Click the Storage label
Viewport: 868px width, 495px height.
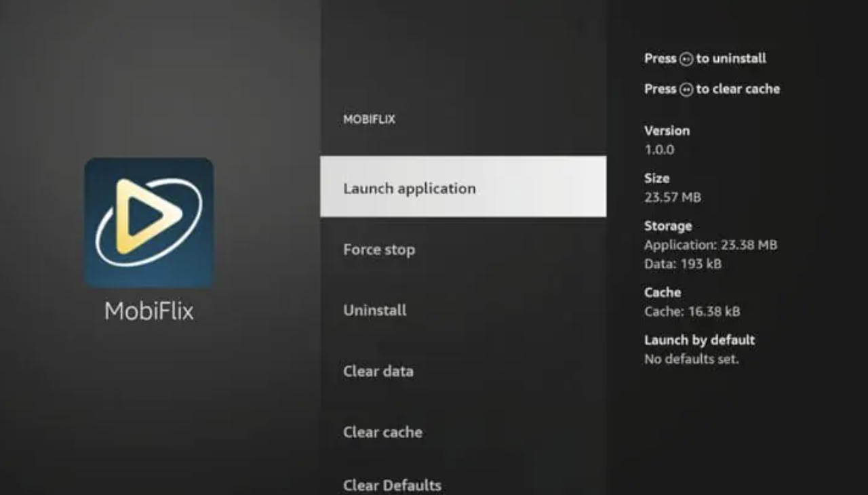click(x=668, y=226)
